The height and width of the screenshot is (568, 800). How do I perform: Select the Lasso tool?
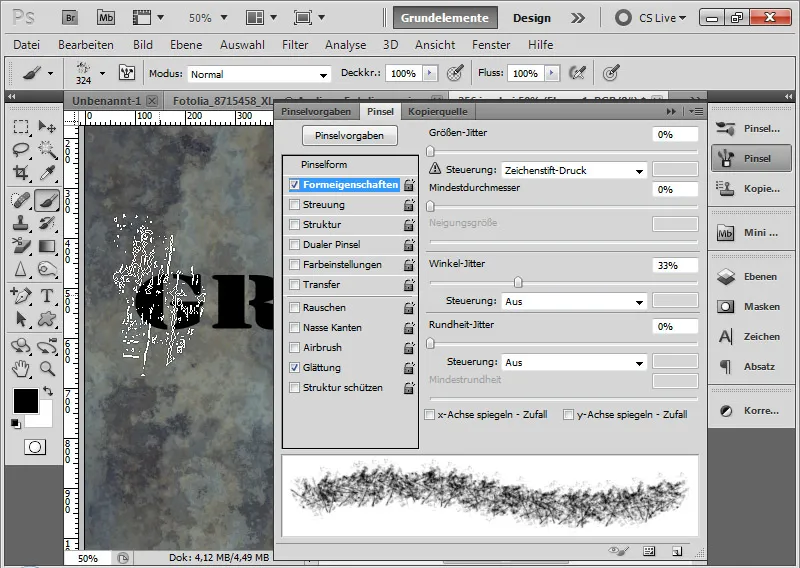[x=21, y=150]
